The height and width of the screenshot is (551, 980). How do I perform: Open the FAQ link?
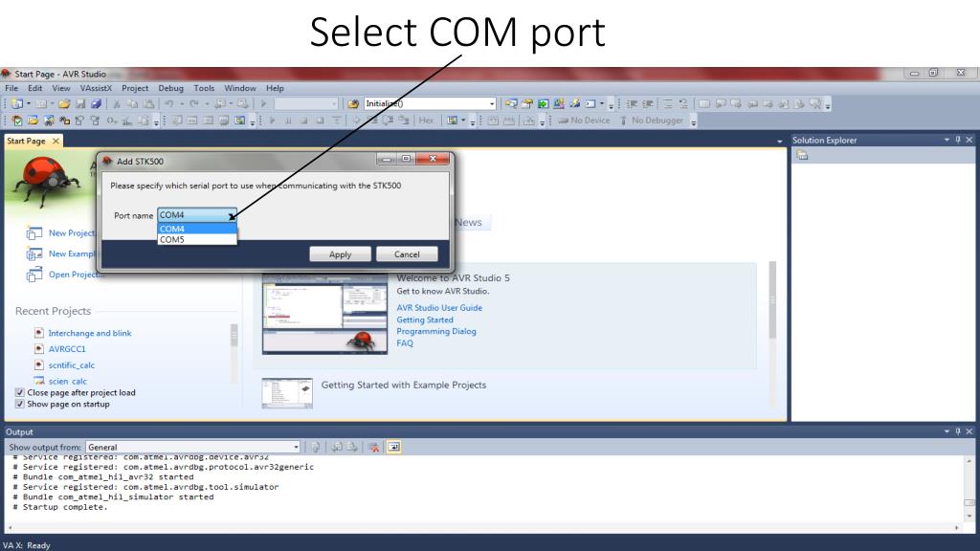pyautogui.click(x=405, y=343)
